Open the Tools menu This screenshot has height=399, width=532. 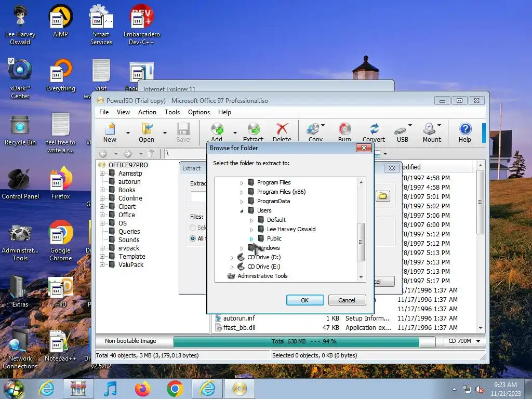172,112
